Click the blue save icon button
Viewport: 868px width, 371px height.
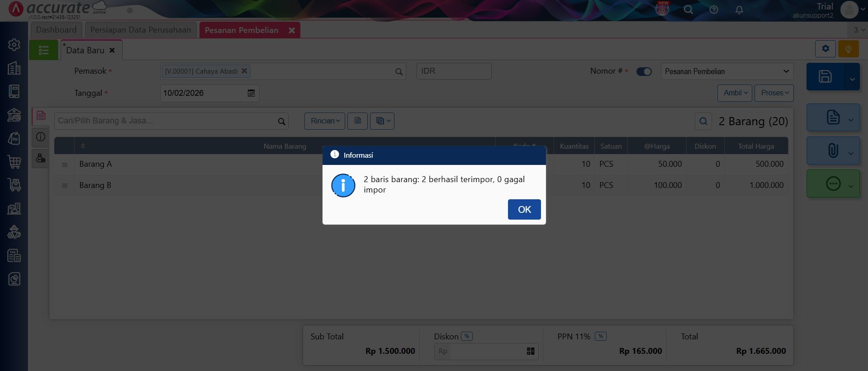[825, 77]
